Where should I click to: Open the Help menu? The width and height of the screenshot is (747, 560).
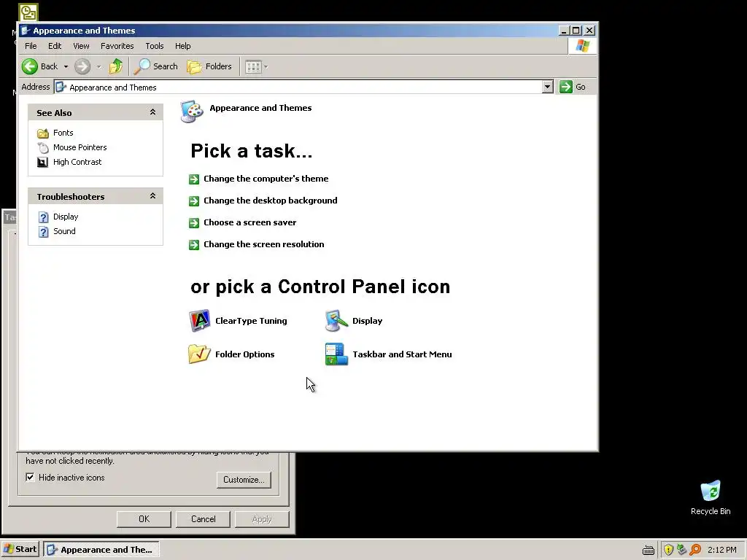click(182, 46)
